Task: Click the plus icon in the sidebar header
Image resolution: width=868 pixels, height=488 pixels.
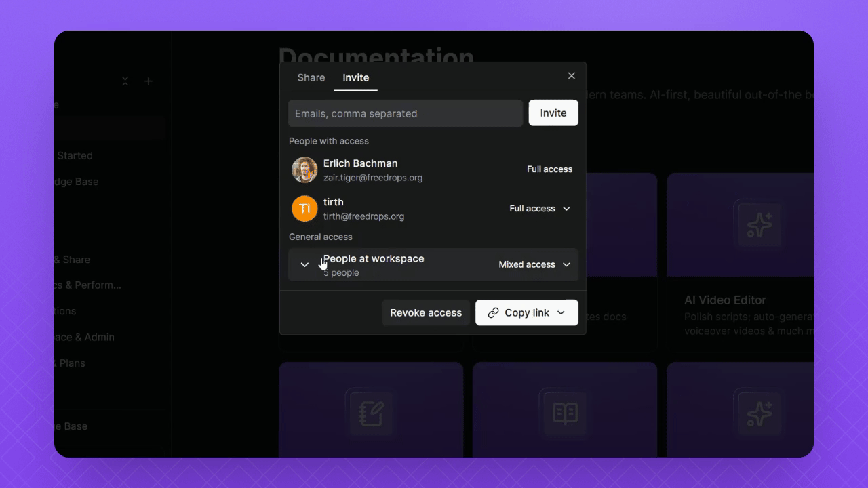Action: [149, 81]
